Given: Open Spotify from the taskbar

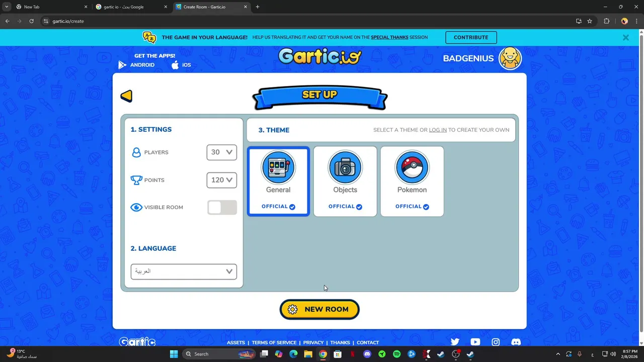Looking at the screenshot, I should pyautogui.click(x=396, y=354).
